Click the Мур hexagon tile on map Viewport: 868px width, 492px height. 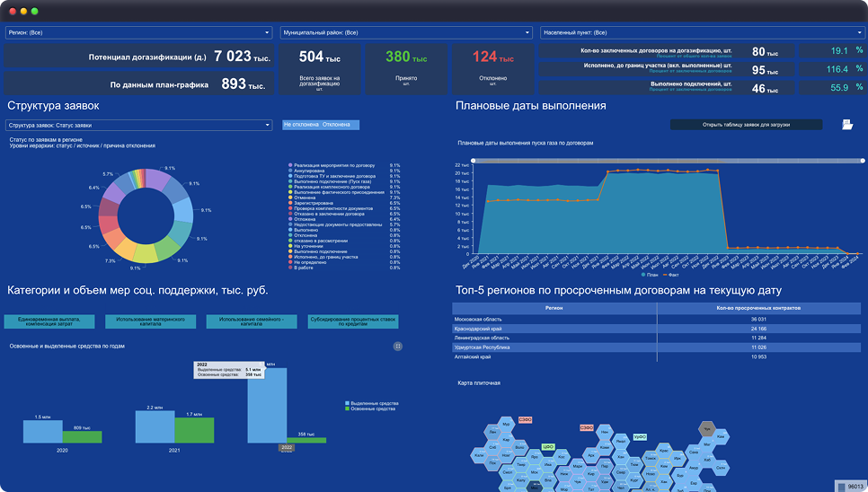506,424
